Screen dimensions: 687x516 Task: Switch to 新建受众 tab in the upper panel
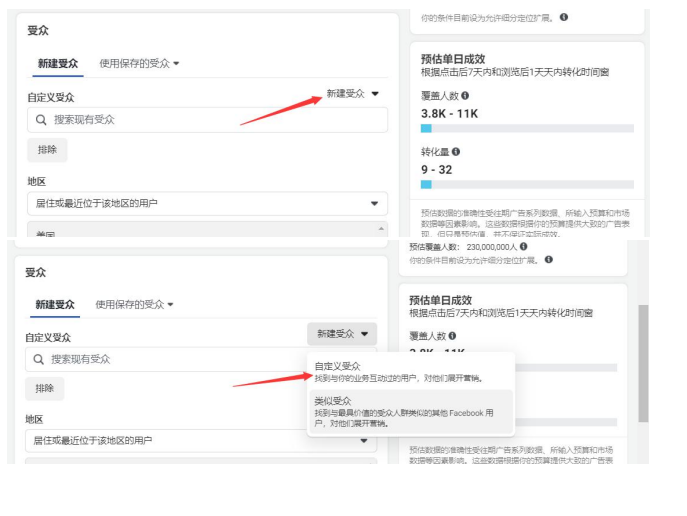pos(57,63)
